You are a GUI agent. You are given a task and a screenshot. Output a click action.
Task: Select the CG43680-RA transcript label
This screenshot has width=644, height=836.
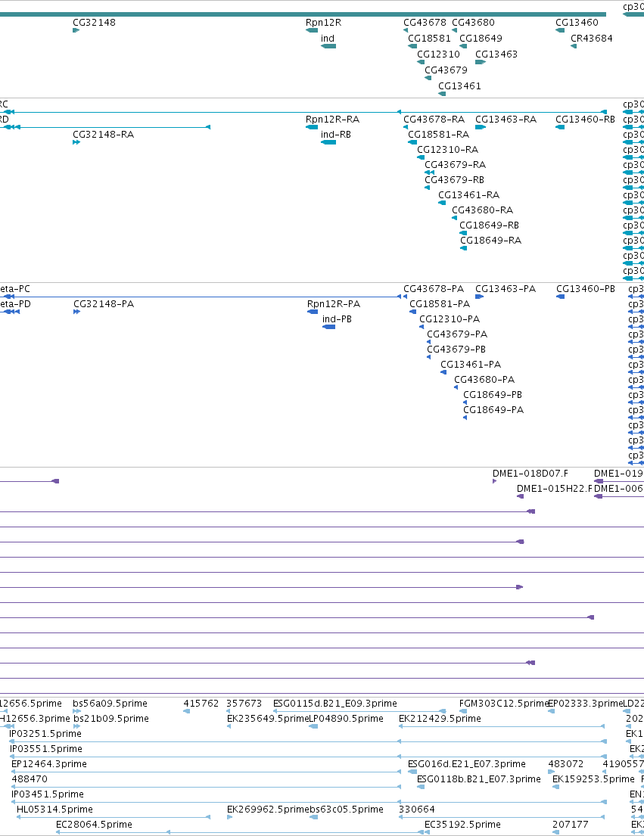(x=483, y=210)
